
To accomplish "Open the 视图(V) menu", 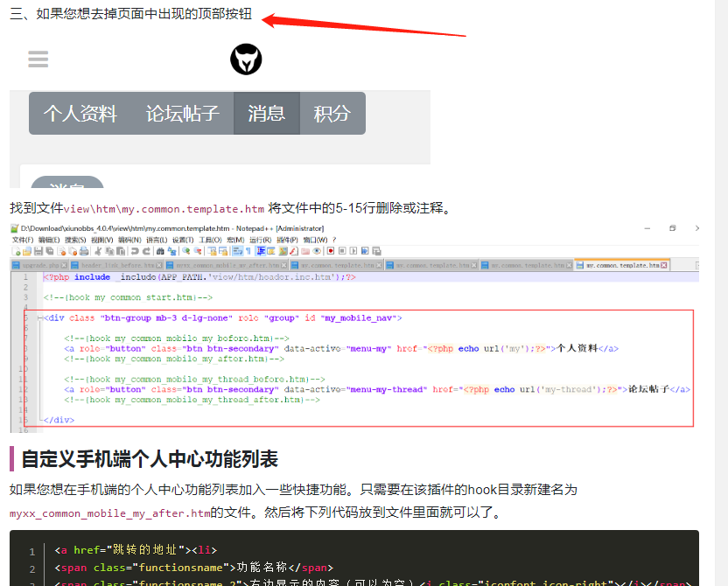I will coord(102,240).
